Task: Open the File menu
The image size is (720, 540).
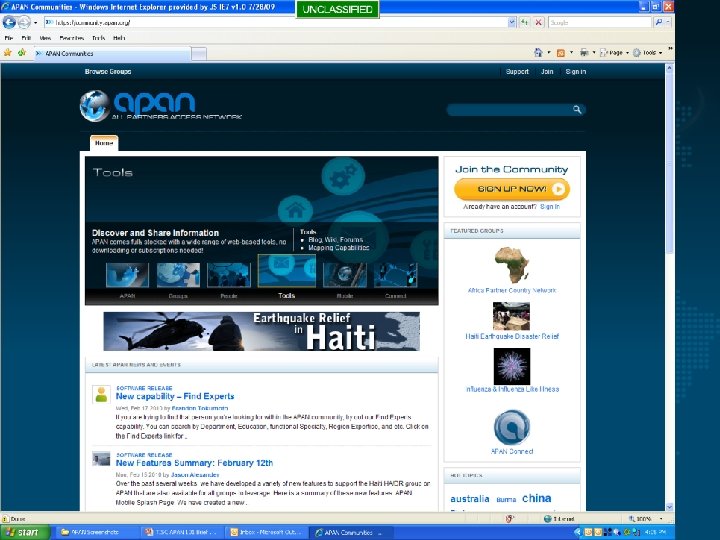Action: pyautogui.click(x=9, y=38)
